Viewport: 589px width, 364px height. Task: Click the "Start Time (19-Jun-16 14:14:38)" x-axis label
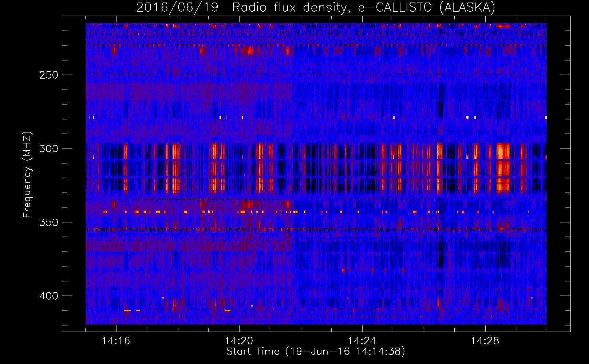point(316,351)
